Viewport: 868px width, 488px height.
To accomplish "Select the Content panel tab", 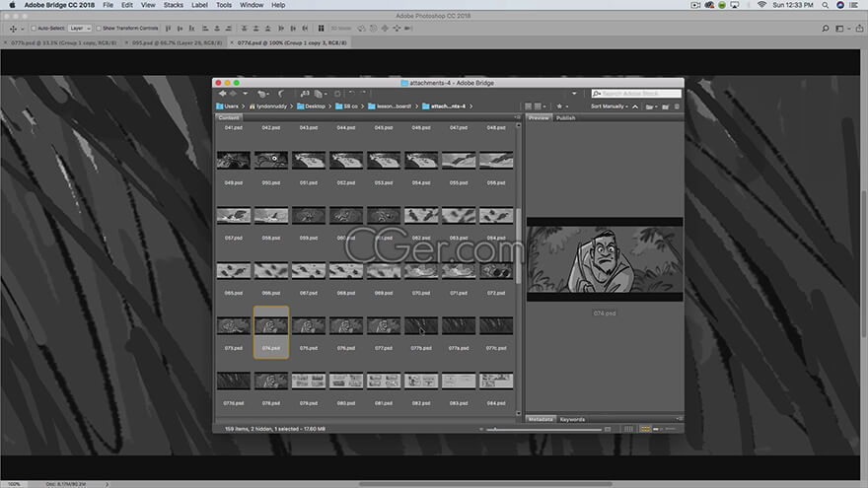I will tap(229, 117).
